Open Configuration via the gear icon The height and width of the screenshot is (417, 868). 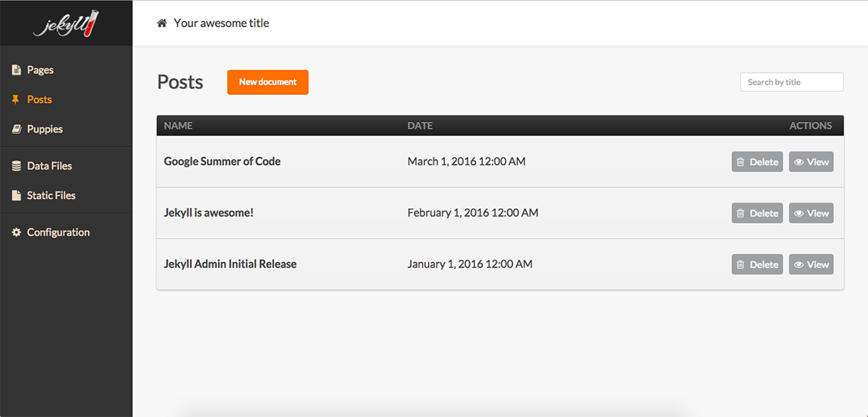(15, 232)
